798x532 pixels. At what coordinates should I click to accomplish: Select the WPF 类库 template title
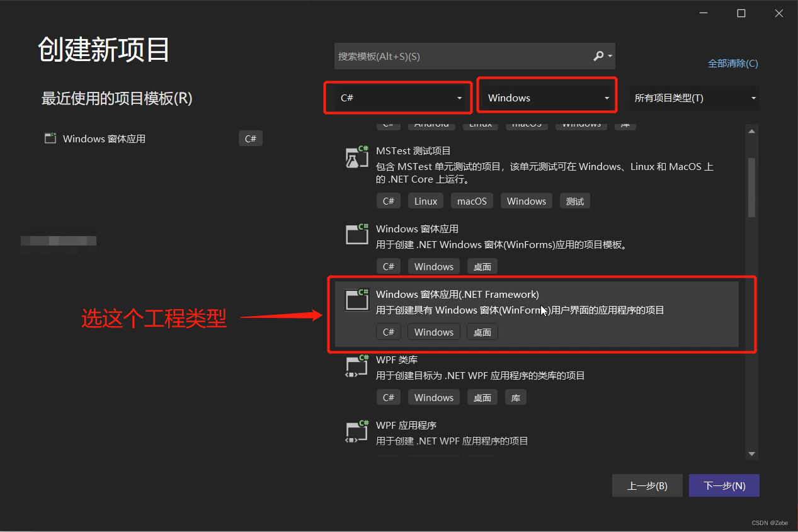(397, 359)
